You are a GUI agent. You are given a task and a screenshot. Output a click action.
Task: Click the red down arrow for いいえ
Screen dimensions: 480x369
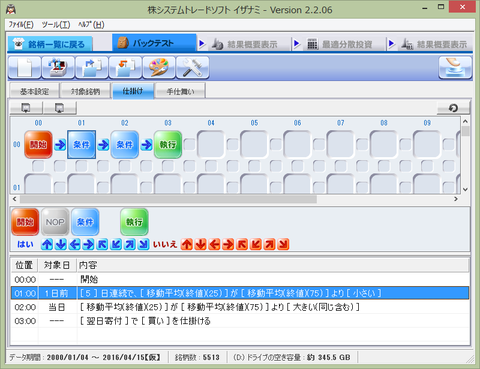tap(201, 244)
